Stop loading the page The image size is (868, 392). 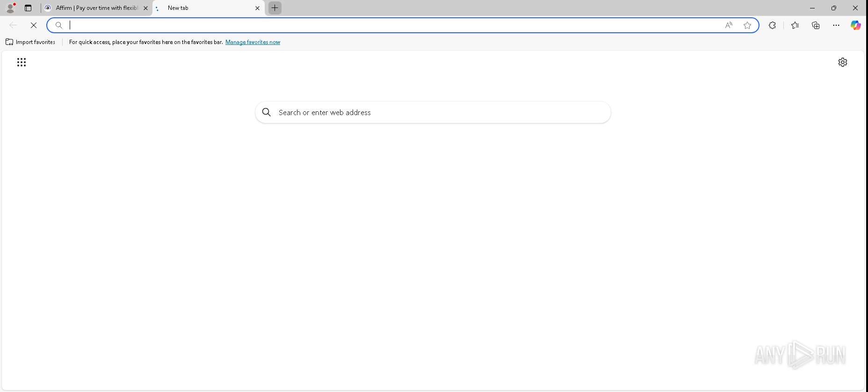pyautogui.click(x=34, y=25)
